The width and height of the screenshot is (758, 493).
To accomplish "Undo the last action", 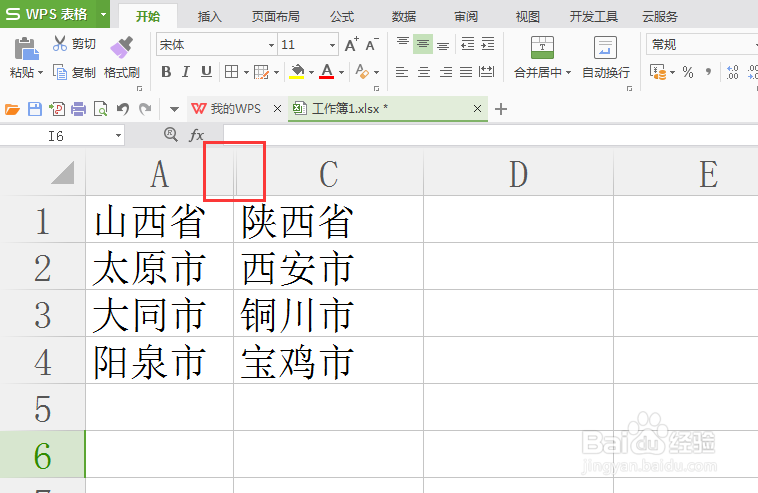I will click(x=123, y=109).
